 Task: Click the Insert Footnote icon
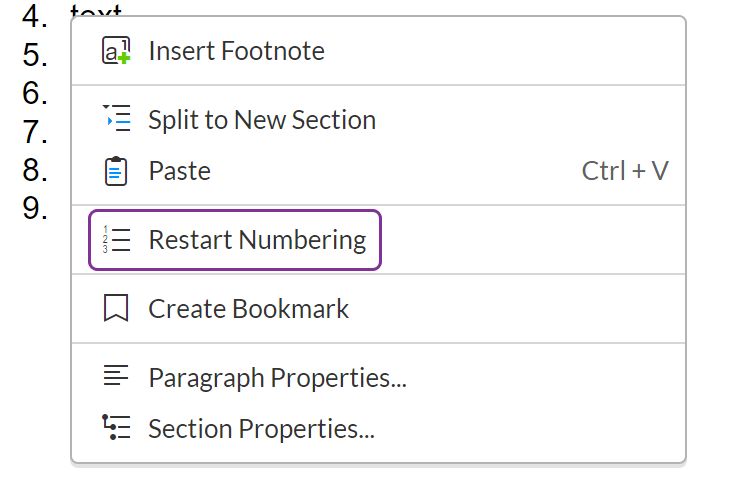(116, 51)
